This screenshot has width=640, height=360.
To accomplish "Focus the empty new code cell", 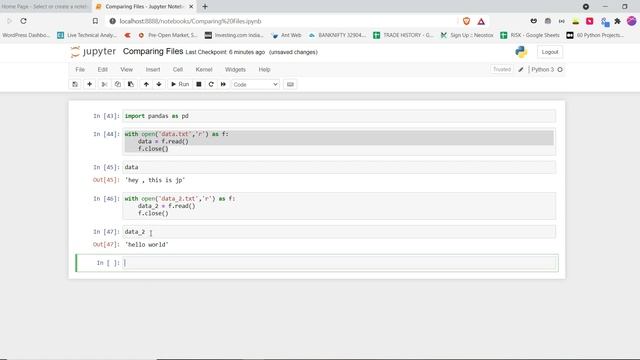I will coord(339,263).
